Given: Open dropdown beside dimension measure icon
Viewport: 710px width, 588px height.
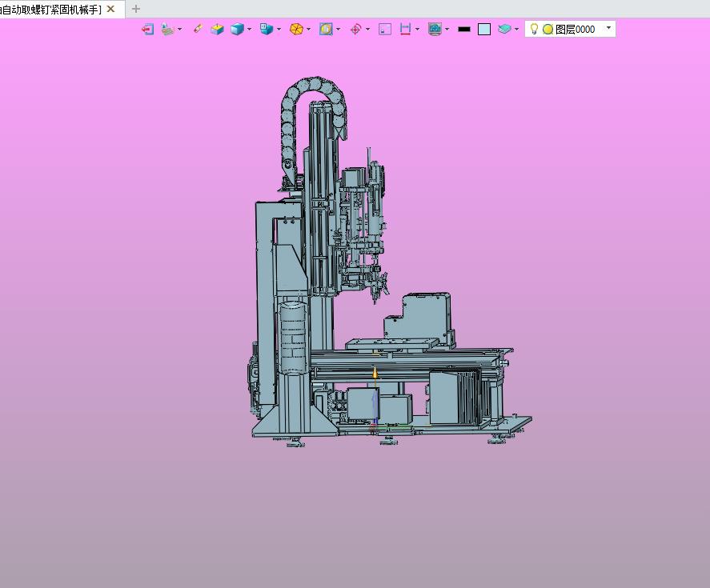Looking at the screenshot, I should 418,30.
